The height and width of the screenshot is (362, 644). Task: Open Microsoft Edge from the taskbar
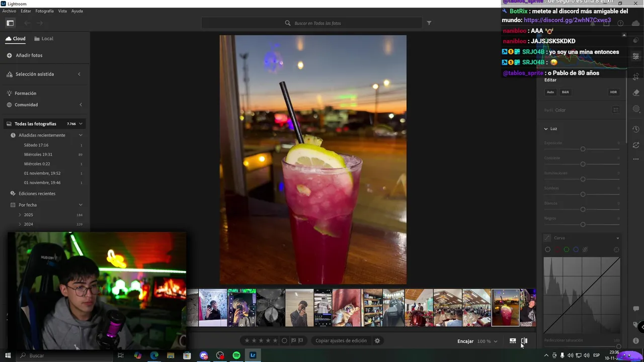pos(154,355)
